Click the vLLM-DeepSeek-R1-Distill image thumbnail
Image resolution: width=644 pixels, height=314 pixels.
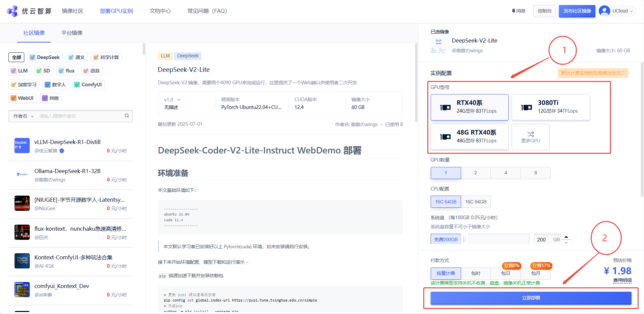point(22,145)
